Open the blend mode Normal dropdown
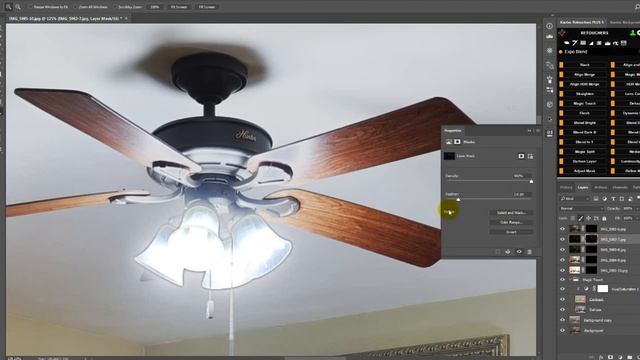This screenshot has height=360, width=640. [582, 209]
